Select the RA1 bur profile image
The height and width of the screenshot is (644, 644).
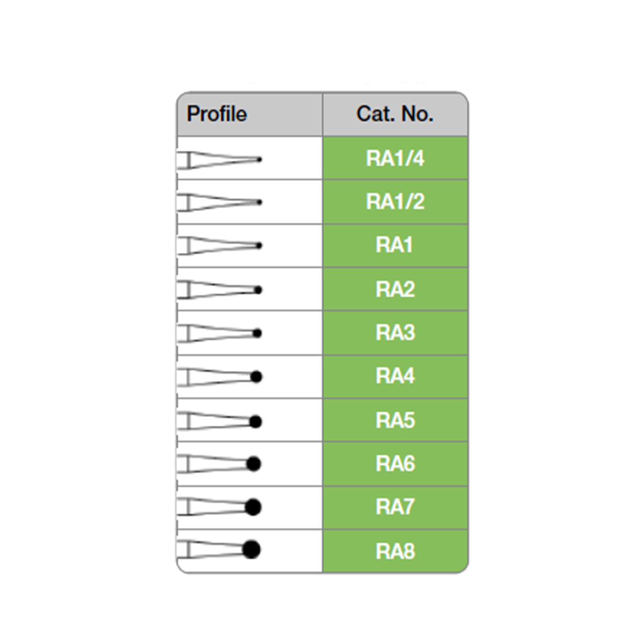click(x=220, y=246)
